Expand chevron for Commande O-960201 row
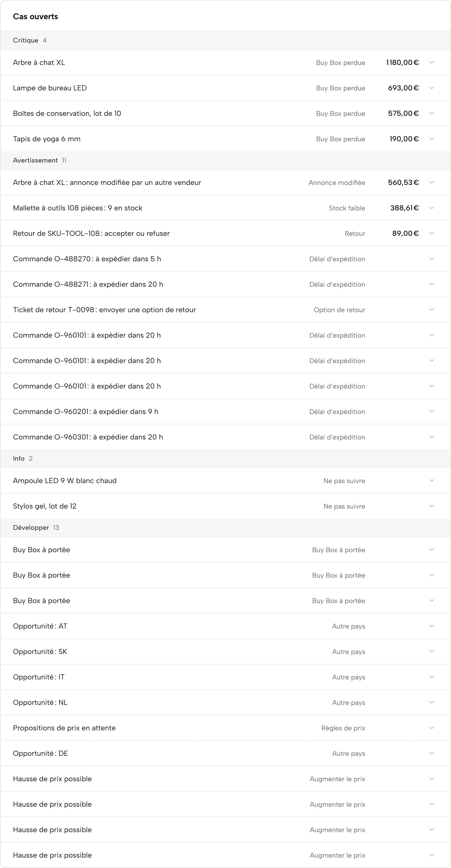Screen dimensions: 451x868 coord(431,411)
